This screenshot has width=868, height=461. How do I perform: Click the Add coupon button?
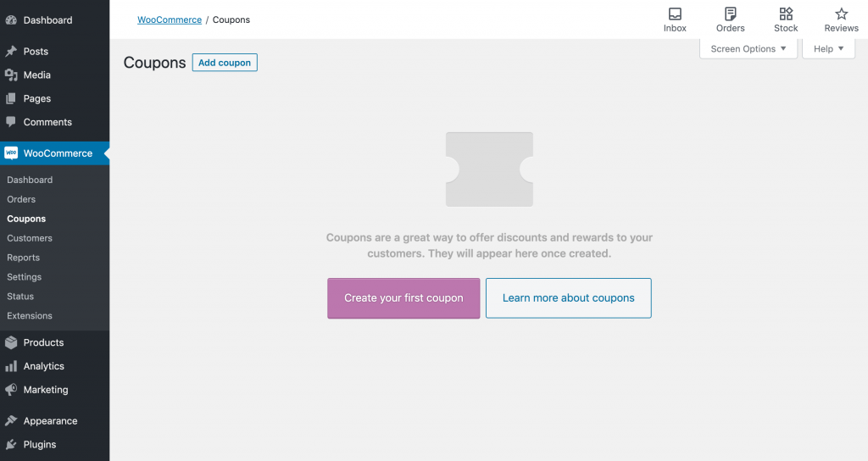(225, 63)
